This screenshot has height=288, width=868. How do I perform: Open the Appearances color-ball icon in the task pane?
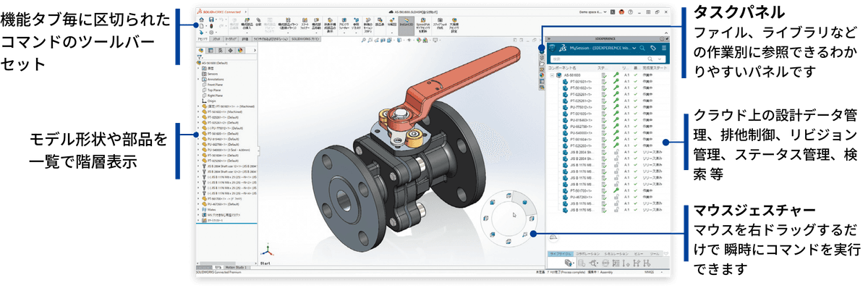tap(542, 75)
